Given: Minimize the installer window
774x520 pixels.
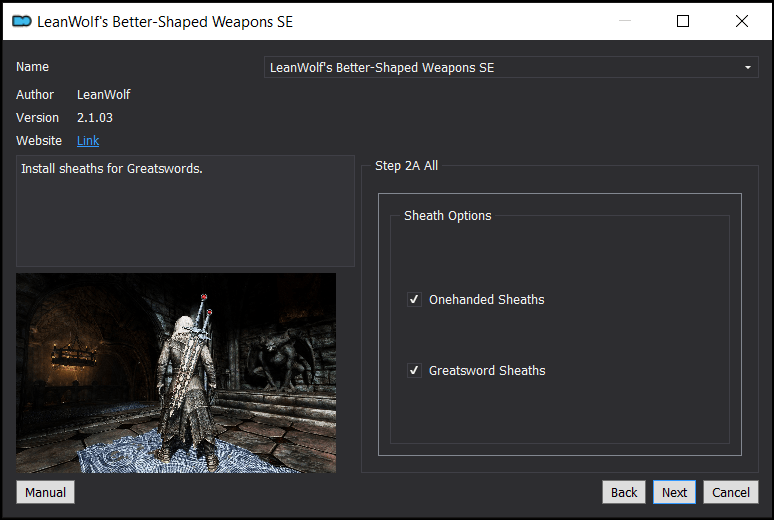Looking at the screenshot, I should pyautogui.click(x=625, y=21).
